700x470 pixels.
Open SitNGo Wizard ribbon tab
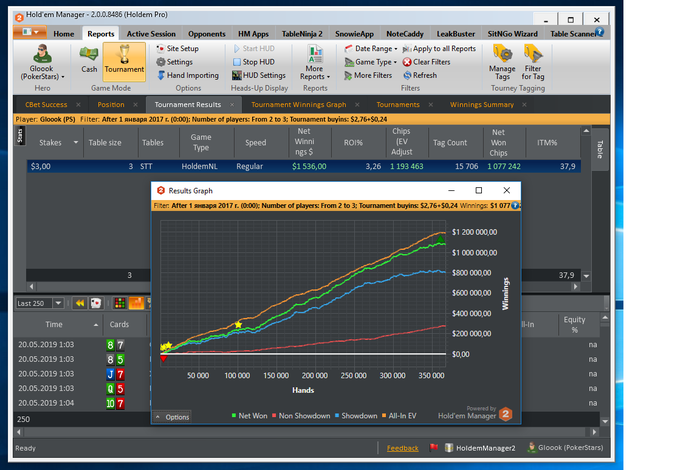point(512,33)
